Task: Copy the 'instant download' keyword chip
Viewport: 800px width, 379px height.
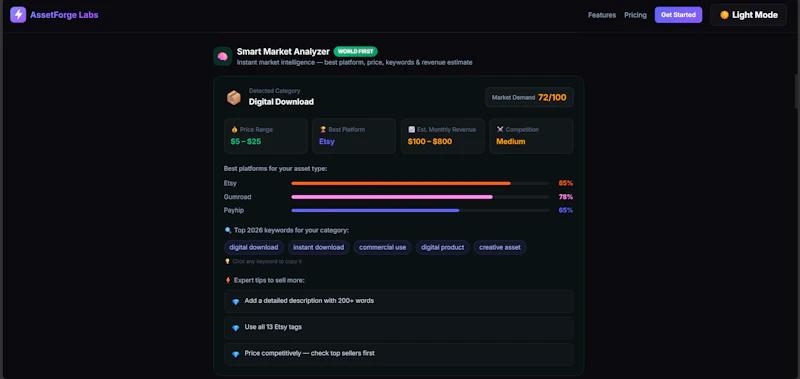Action: (318, 247)
